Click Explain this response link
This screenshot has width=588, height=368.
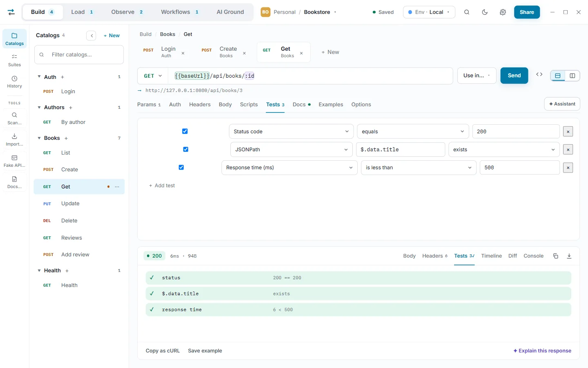coord(542,351)
